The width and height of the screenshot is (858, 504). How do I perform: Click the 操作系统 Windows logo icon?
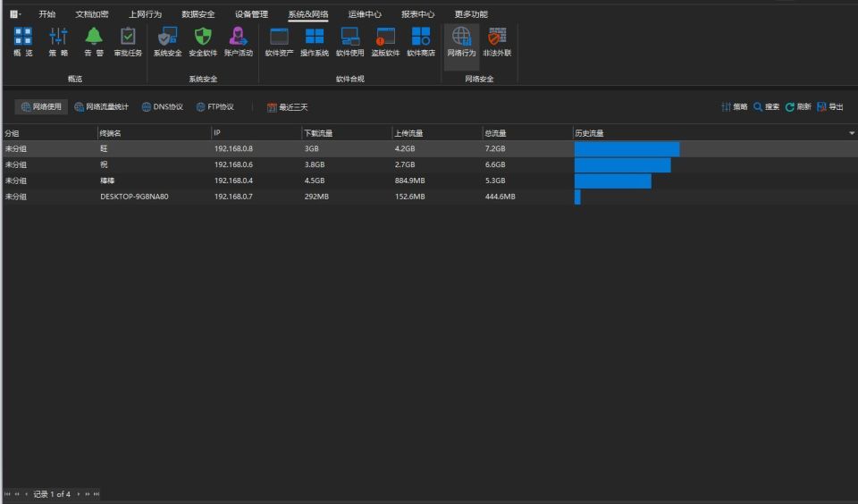pos(314,42)
